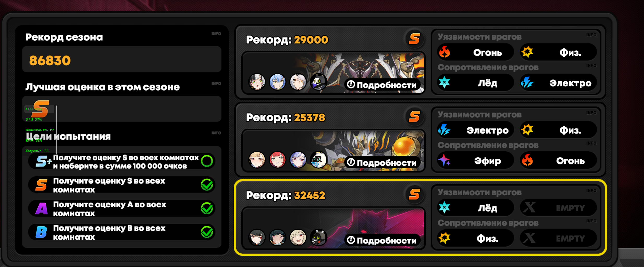Click the green checkmark for A rating goal

click(207, 208)
